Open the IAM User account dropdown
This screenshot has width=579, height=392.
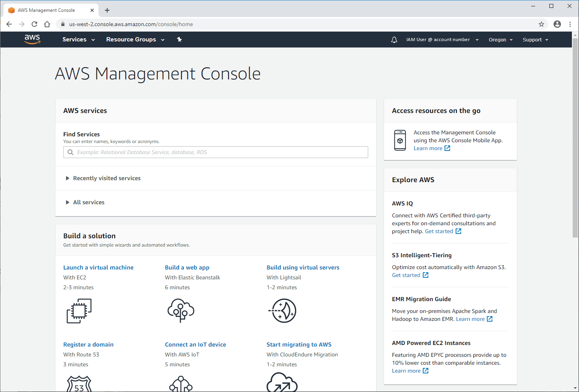click(x=443, y=40)
